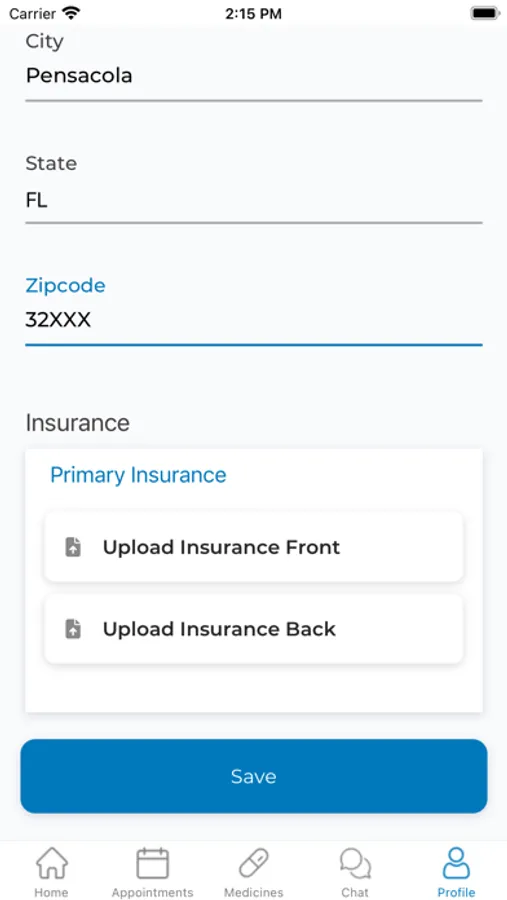Open the Appointments calendar icon

click(x=152, y=863)
